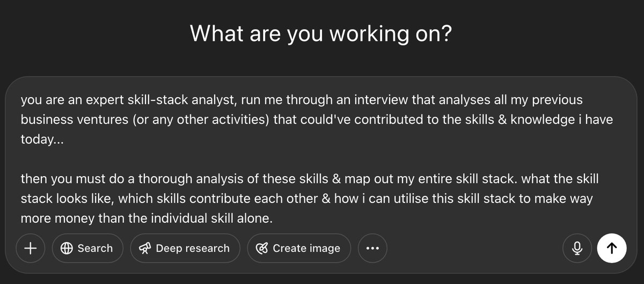Click the Create image paint icon
The image size is (644, 284).
[262, 248]
